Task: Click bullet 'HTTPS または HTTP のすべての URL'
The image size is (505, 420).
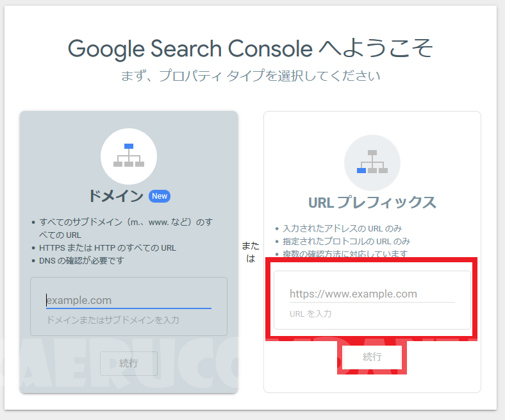Action: (x=108, y=248)
